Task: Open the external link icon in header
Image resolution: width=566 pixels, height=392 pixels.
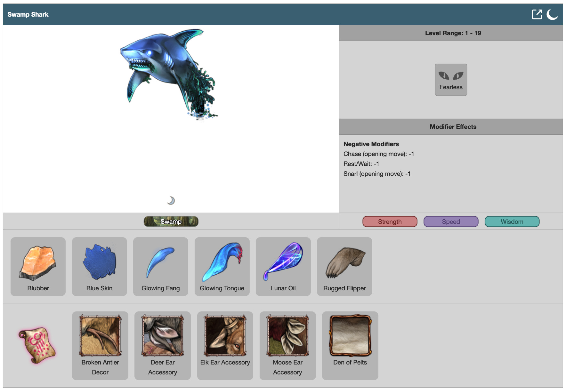Action: (537, 14)
